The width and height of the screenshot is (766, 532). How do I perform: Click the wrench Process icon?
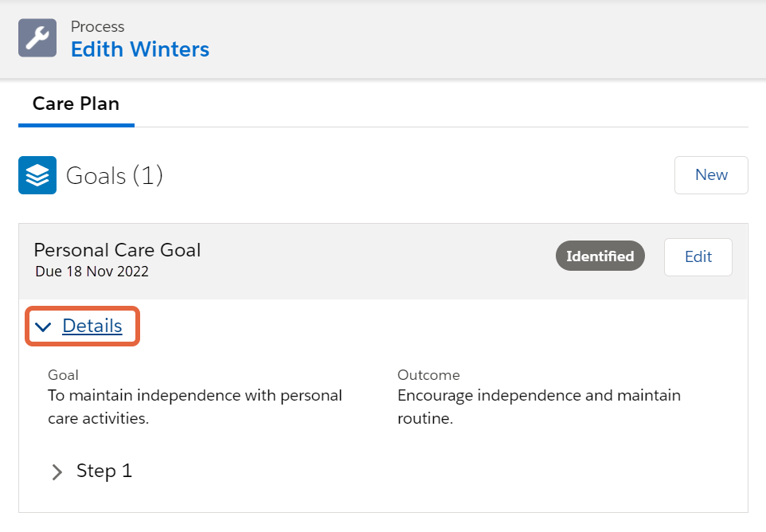37,38
